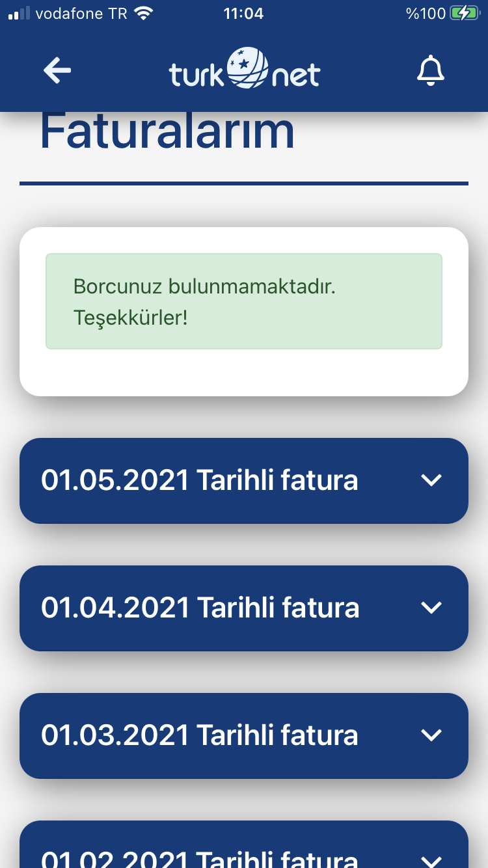Expand chevron on 01.03.2021 invoice

click(431, 735)
